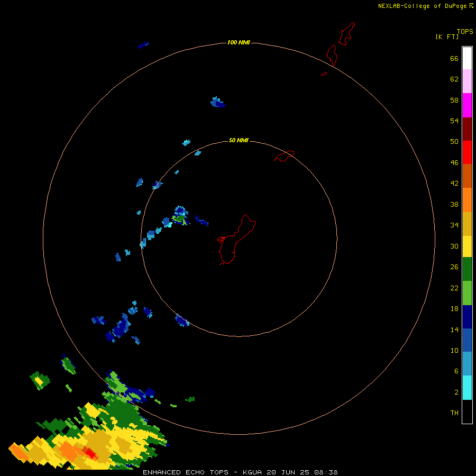Select the dark red legend swatch
The width and height of the screenshot is (476, 476).
(467, 129)
